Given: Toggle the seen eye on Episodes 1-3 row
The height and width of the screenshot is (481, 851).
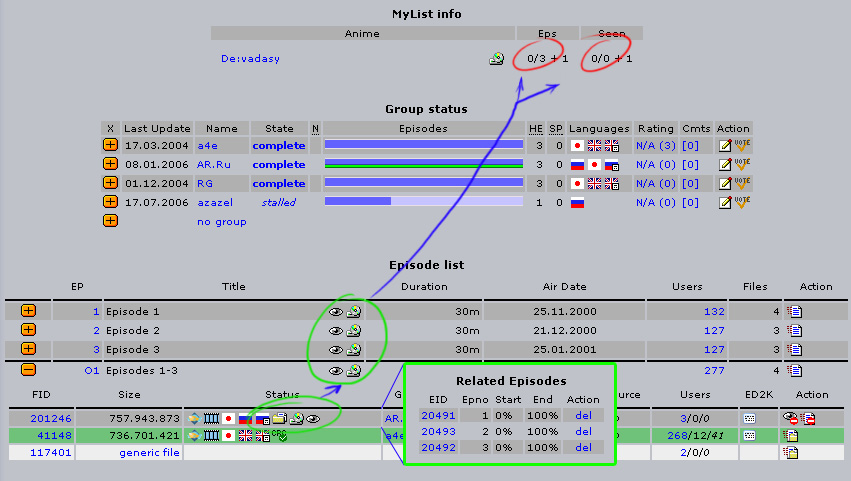Looking at the screenshot, I should 336,370.
